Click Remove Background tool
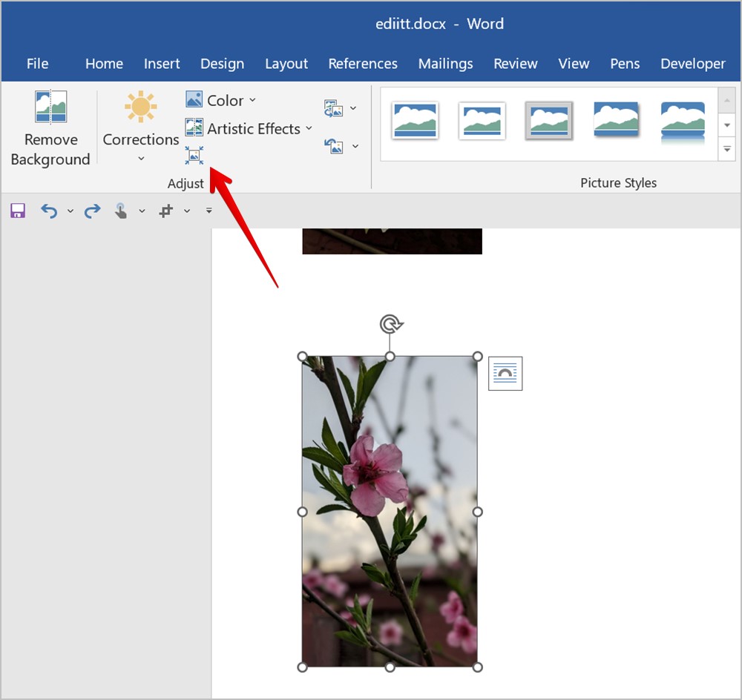The image size is (742, 700). click(x=50, y=129)
